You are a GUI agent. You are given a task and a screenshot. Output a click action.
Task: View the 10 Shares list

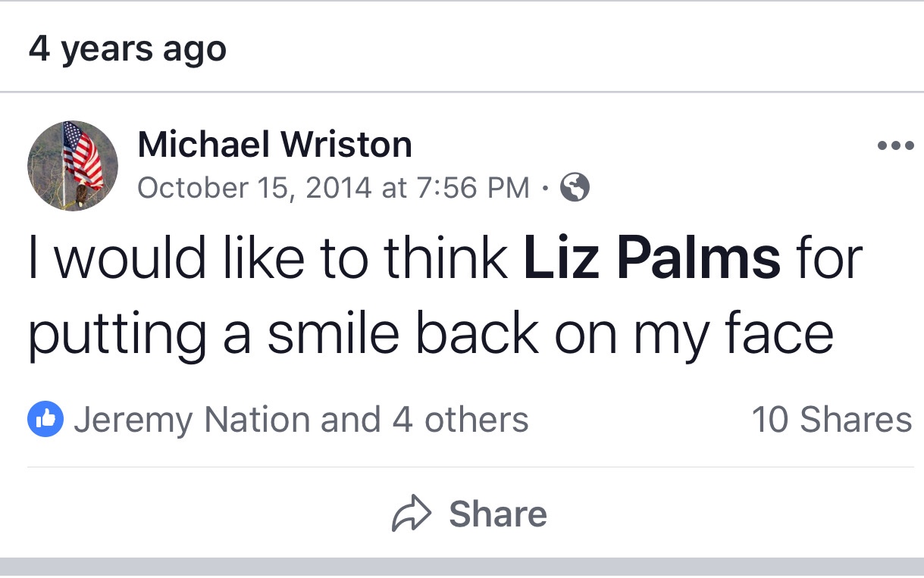point(832,420)
